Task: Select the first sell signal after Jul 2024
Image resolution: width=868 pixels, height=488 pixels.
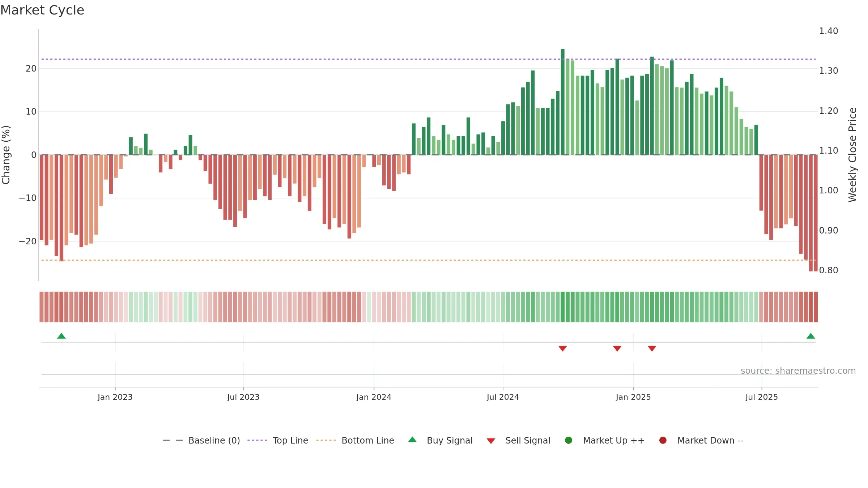Action: coord(562,348)
